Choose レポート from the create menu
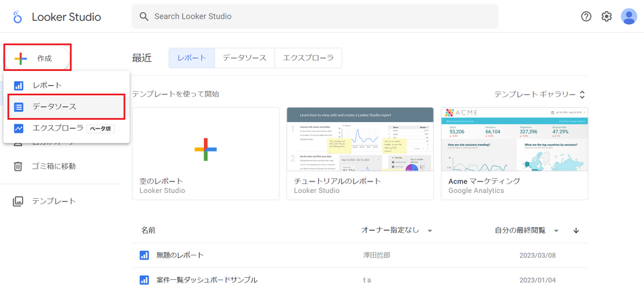Viewport: 644px width, 292px height. click(66, 86)
